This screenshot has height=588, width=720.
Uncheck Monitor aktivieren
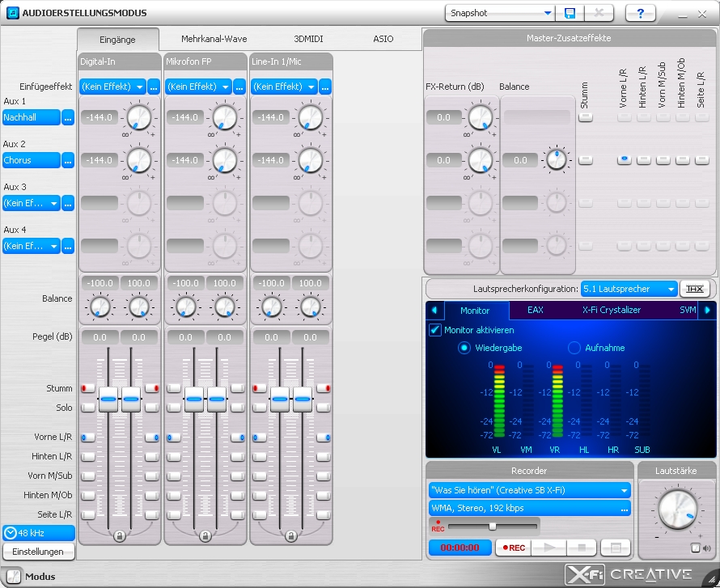(435, 330)
